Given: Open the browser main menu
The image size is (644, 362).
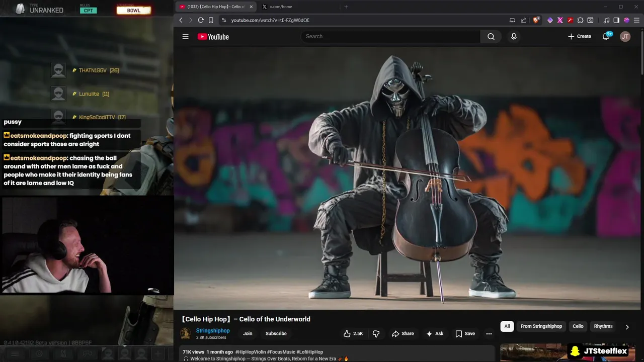Looking at the screenshot, I should point(636,20).
